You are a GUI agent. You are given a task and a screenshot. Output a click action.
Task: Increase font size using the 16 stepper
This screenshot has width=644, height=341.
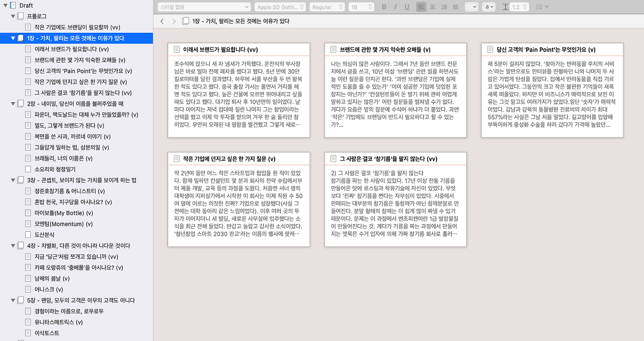[x=369, y=5]
